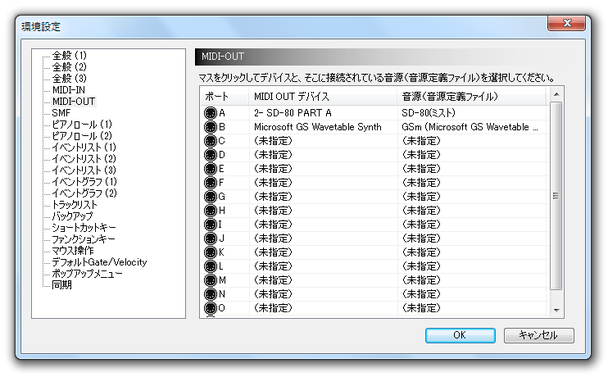This screenshot has height=377, width=608.
Task: Select ピアノロール (2) settings
Action: tap(82, 136)
